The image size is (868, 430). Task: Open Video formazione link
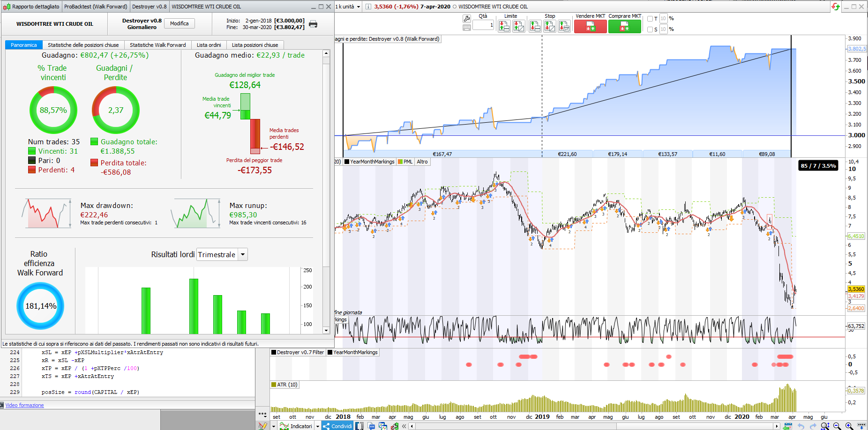[24, 405]
